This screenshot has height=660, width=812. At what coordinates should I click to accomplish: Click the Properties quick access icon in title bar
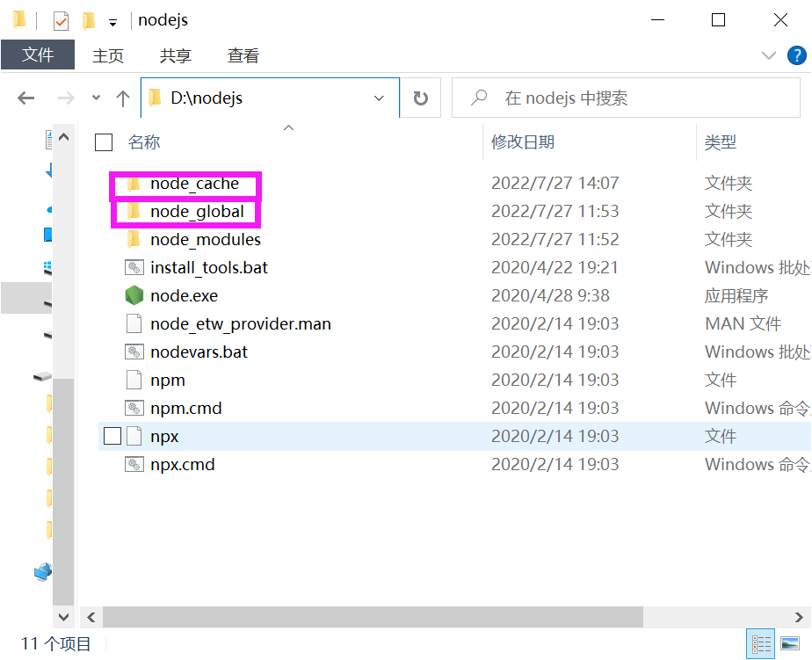(62, 21)
